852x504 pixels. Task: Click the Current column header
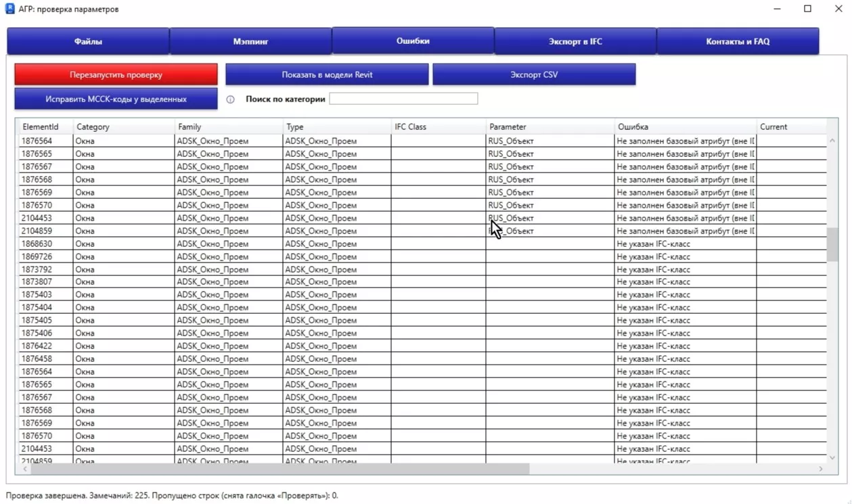pos(792,127)
